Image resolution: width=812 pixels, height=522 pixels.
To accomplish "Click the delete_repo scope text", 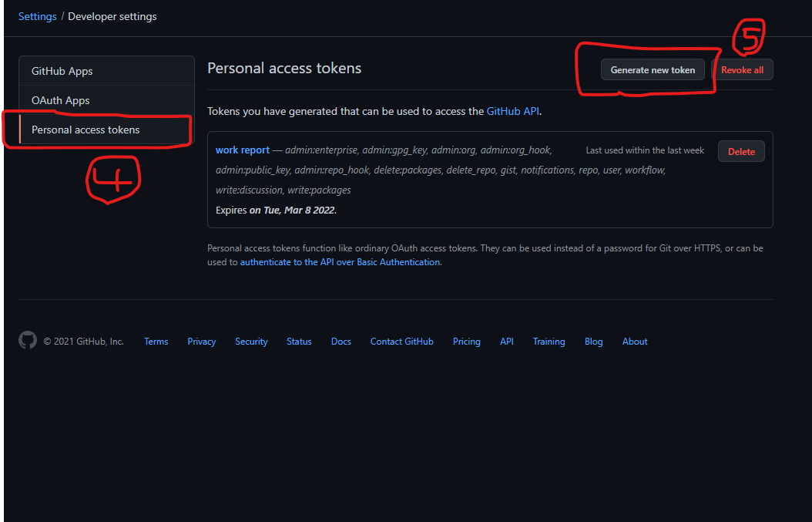I will [470, 170].
